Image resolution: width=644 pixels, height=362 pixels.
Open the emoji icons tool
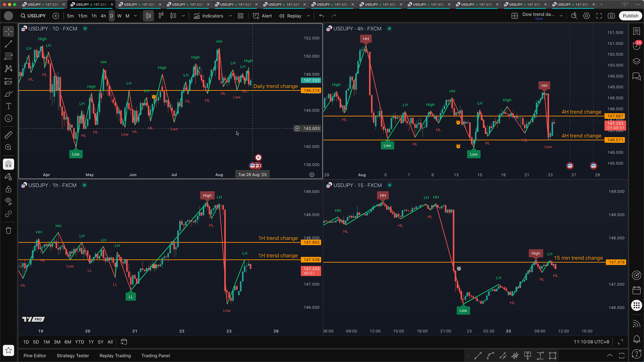point(9,118)
